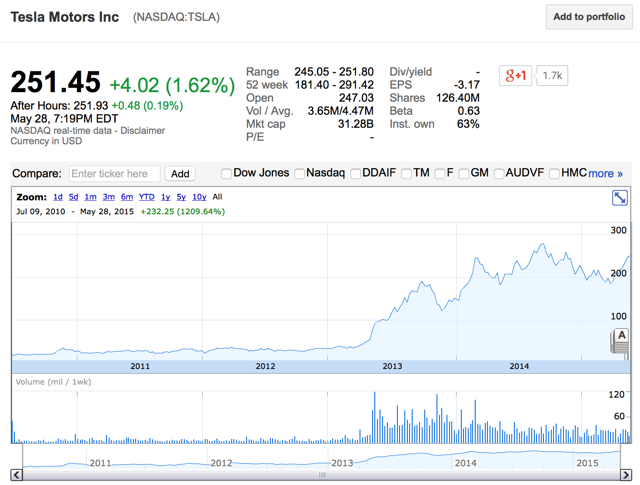Click the Disclaimer link
The width and height of the screenshot is (640, 485).
142,131
